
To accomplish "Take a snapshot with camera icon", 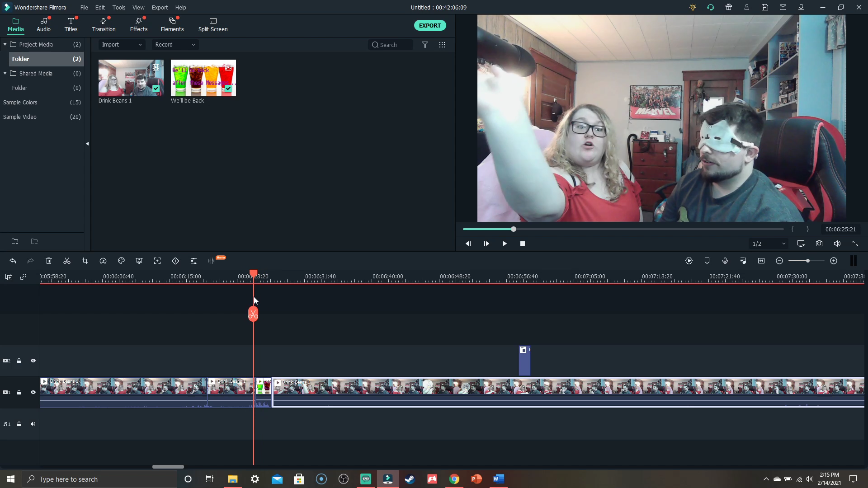I will pos(819,244).
